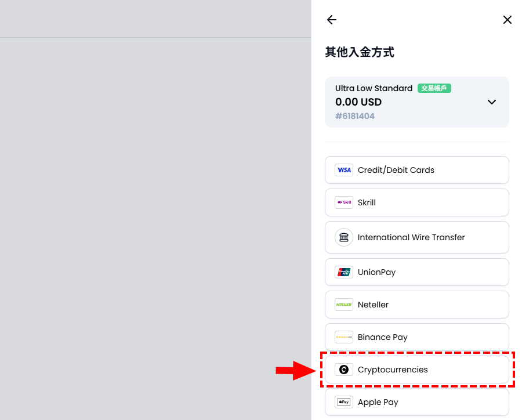Image resolution: width=522 pixels, height=420 pixels.
Task: Click the bank building wire transfer icon
Action: pyautogui.click(x=344, y=237)
